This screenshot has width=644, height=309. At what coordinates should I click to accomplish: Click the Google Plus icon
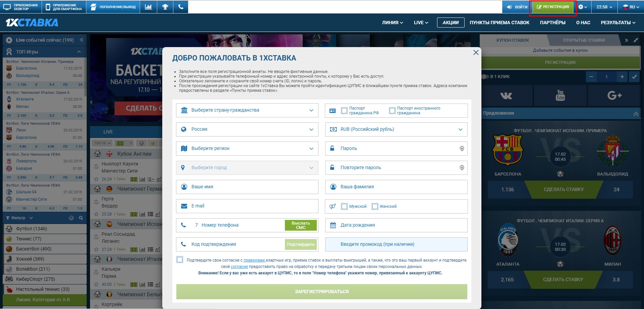click(x=614, y=96)
